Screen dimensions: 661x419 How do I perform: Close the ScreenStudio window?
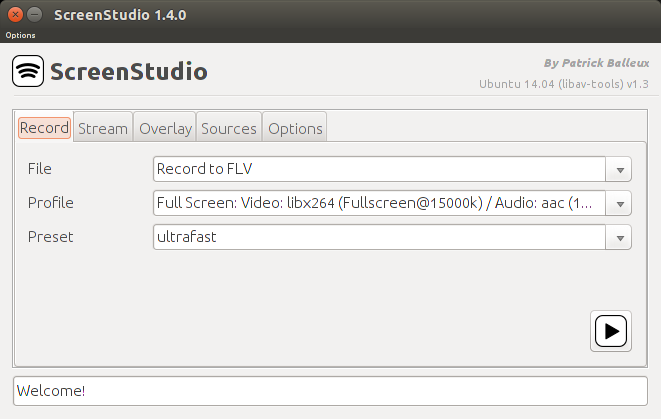tap(15, 15)
